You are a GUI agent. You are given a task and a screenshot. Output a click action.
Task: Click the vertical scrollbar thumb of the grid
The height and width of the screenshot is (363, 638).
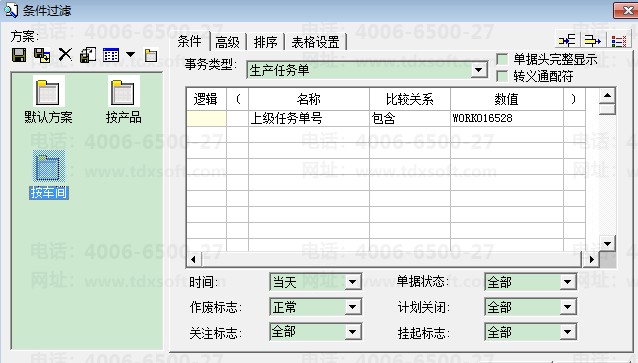click(x=607, y=109)
